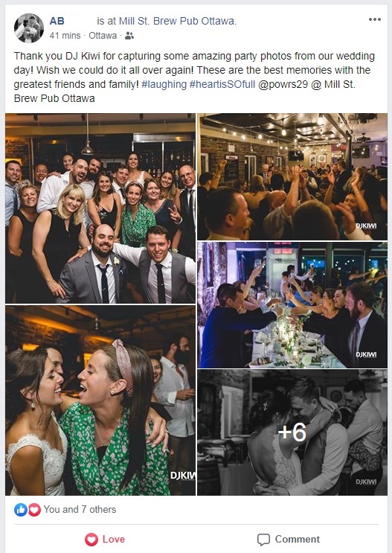Open the +6 more photos thumbnail
This screenshot has height=553, width=392.
point(292,432)
